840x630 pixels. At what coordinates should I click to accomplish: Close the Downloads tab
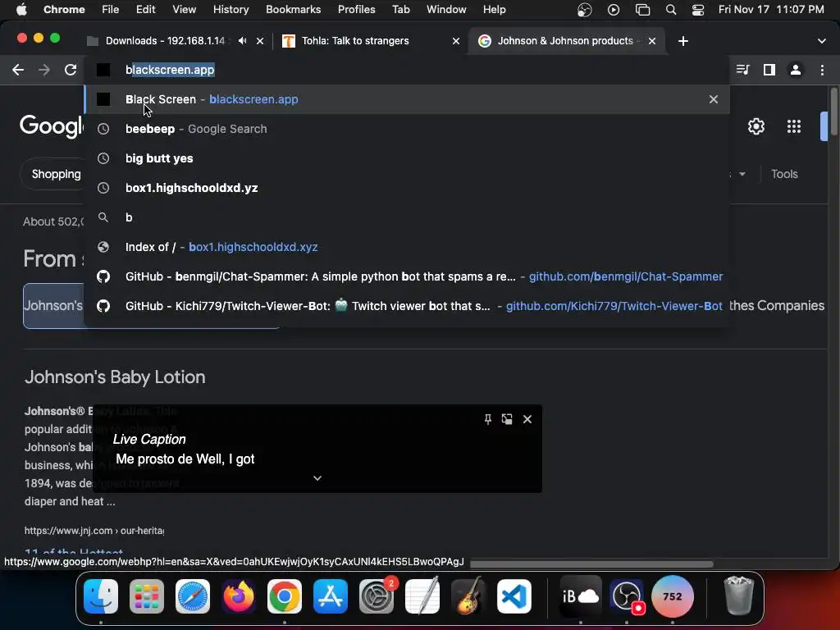click(260, 41)
